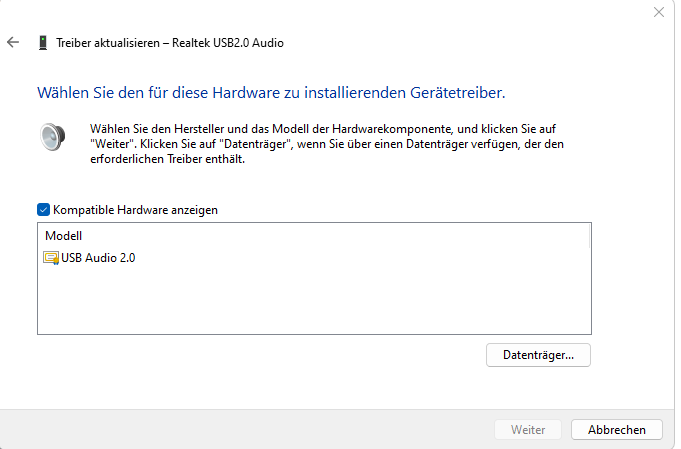Viewport: 681px width, 449px height.
Task: Click the Weiter button
Action: tap(528, 429)
